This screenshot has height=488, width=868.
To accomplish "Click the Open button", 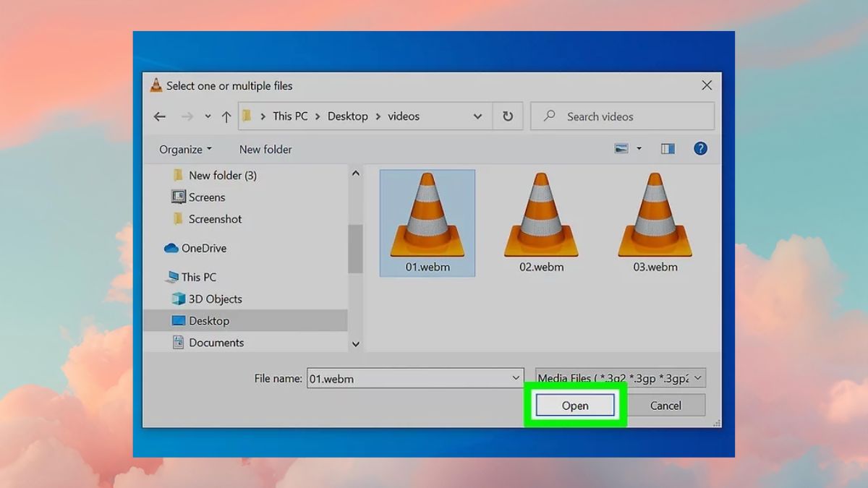I will (575, 406).
